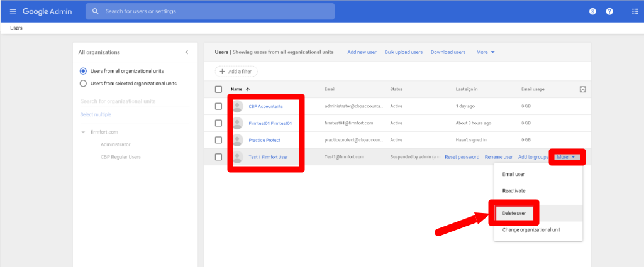Toggle the select-all users checkbox

218,89
